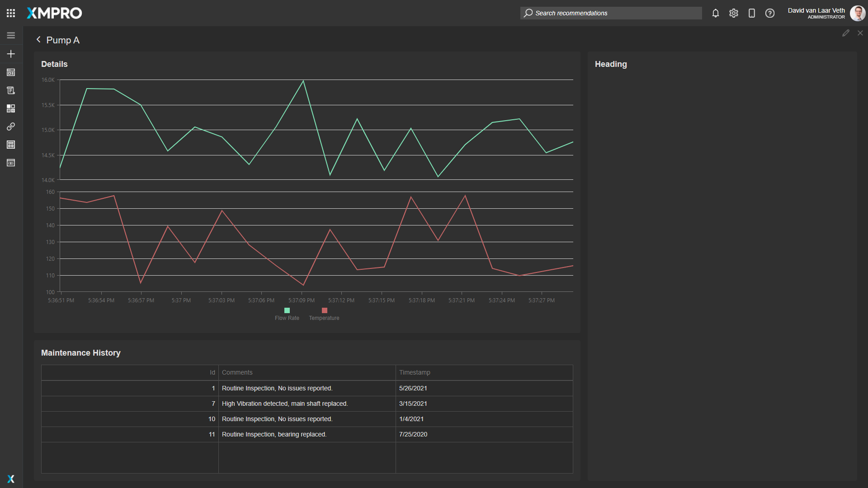Open the settings gear icon
Image resolution: width=868 pixels, height=488 pixels.
(733, 13)
